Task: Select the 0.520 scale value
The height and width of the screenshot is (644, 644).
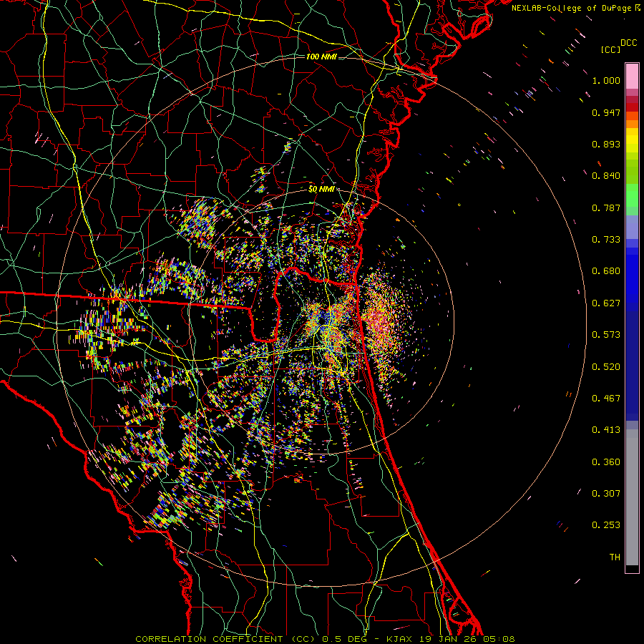Action: (606, 367)
